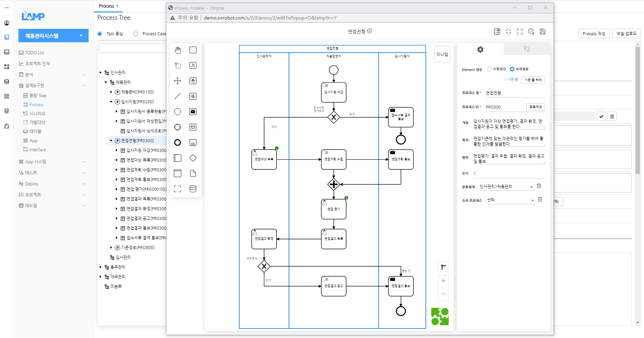
Task: Click the Process Tree search field
Action: pyautogui.click(x=133, y=48)
